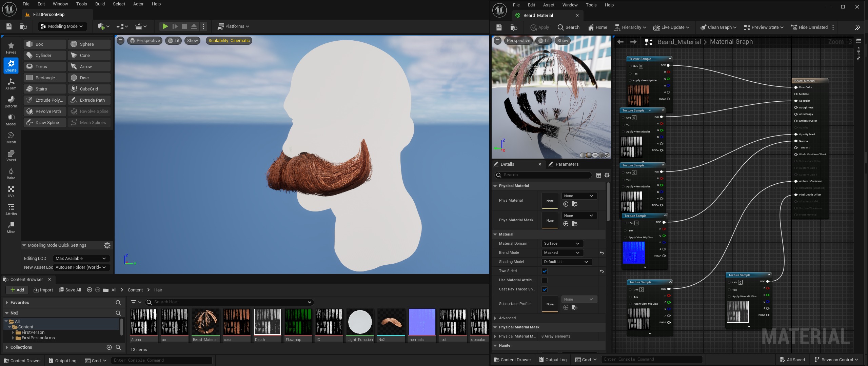Open the Editing LOD dropdown

81,258
